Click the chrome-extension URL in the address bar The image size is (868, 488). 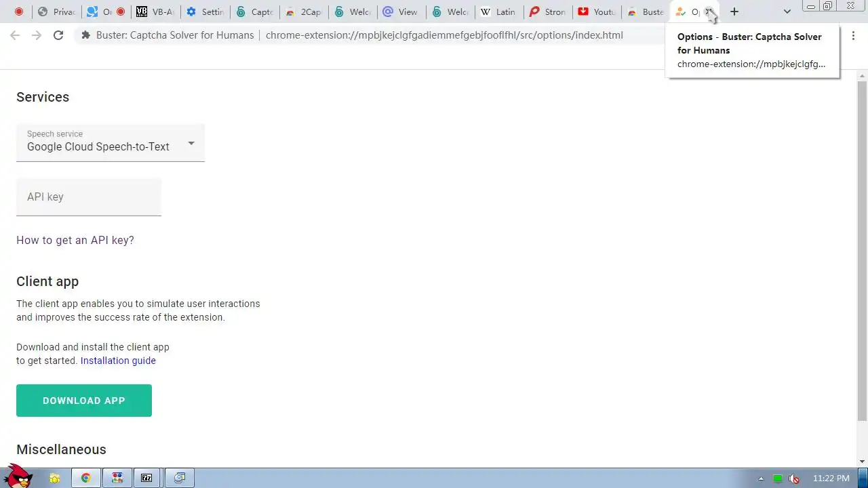(444, 35)
